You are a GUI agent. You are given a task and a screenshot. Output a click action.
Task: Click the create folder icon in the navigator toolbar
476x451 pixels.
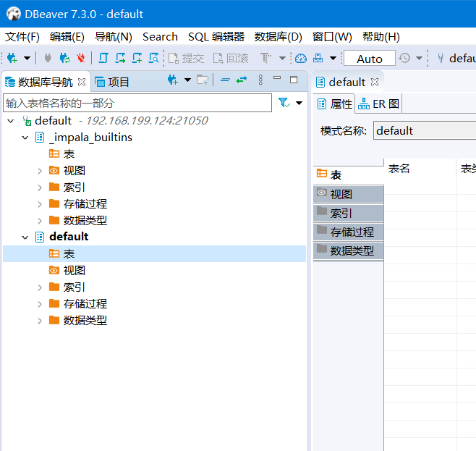pos(203,80)
